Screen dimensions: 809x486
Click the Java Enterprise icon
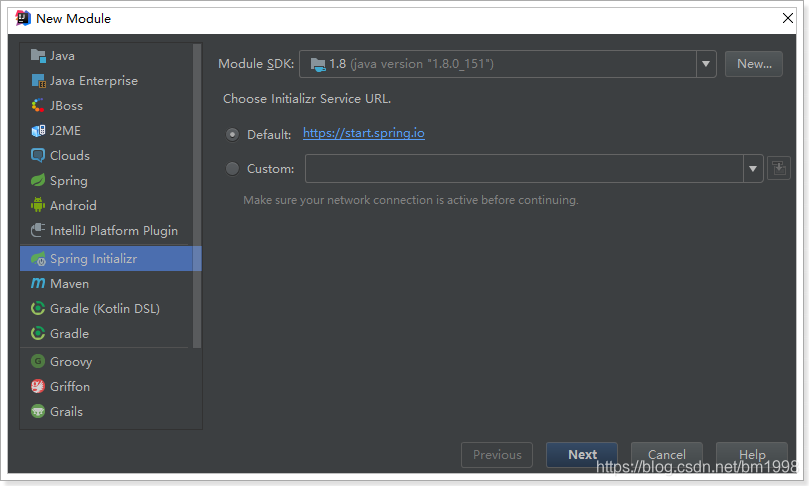coord(38,80)
